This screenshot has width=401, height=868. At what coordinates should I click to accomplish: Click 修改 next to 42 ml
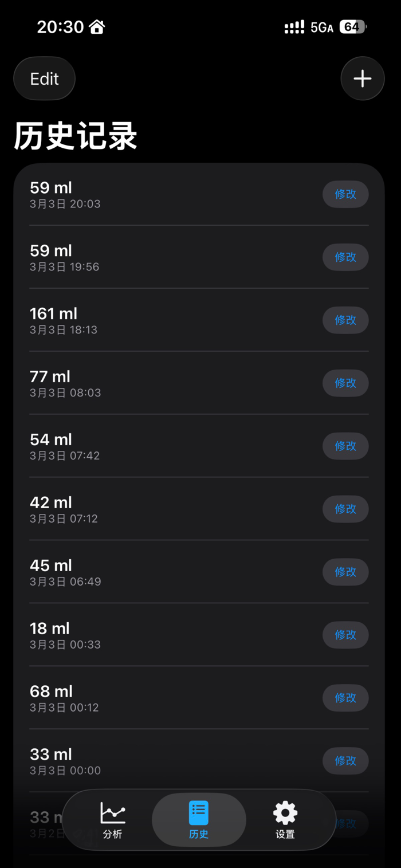[x=345, y=509]
